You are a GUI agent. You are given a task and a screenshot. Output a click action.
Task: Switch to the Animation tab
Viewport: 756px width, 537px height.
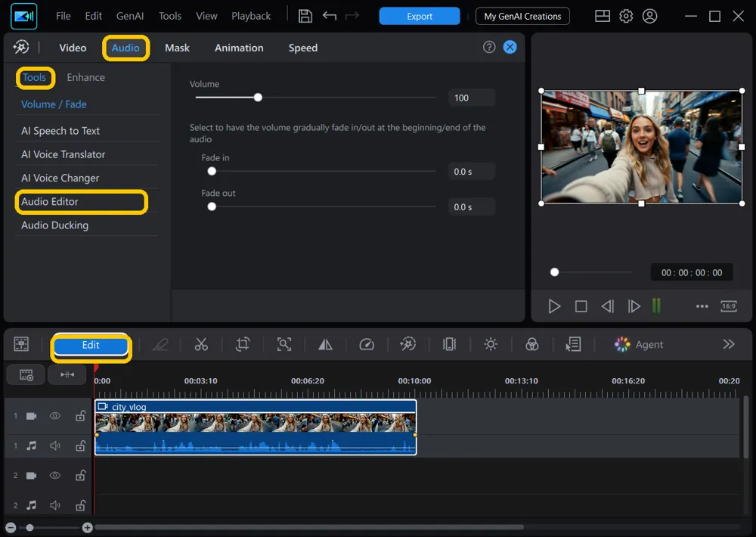point(239,48)
